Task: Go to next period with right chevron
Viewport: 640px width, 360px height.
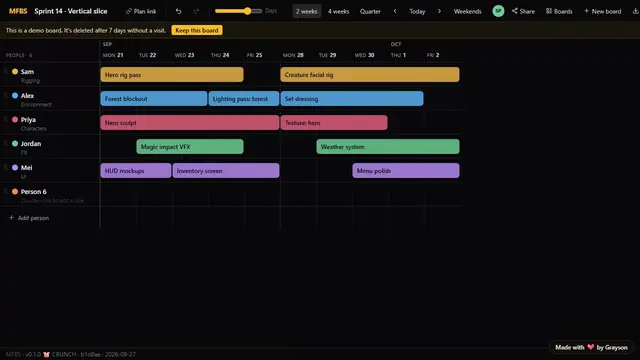Action: click(x=439, y=11)
